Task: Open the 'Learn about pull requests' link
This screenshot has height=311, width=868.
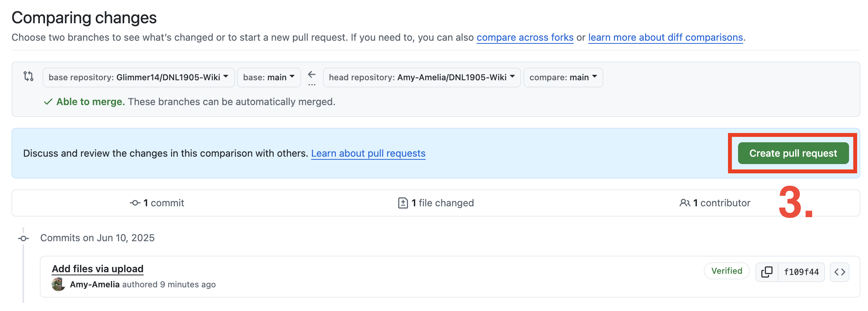Action: coord(368,154)
